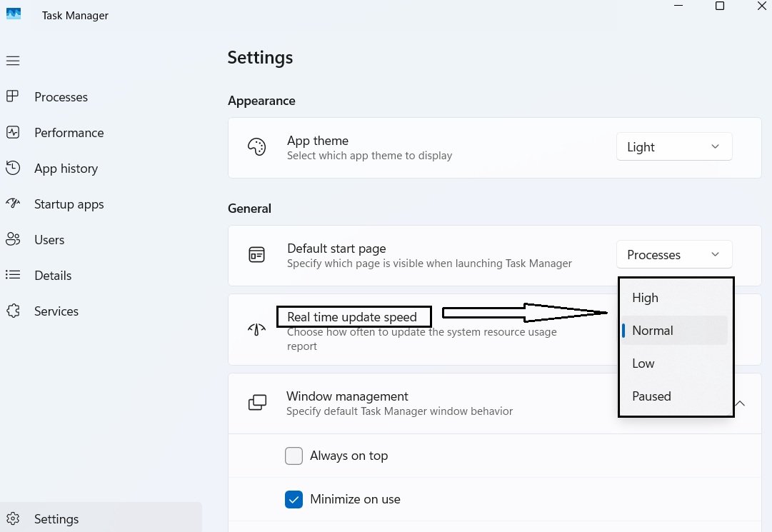Open the Users page
This screenshot has height=532, width=772.
click(49, 240)
